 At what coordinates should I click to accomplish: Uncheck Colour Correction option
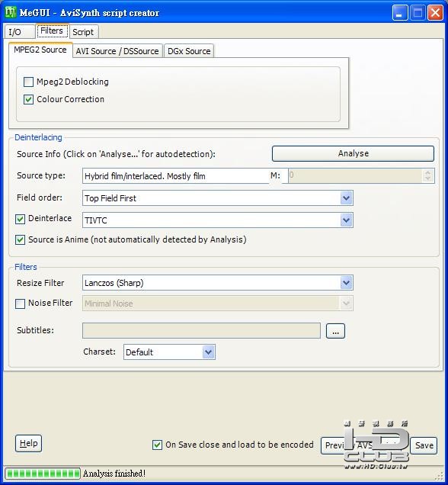[28, 100]
